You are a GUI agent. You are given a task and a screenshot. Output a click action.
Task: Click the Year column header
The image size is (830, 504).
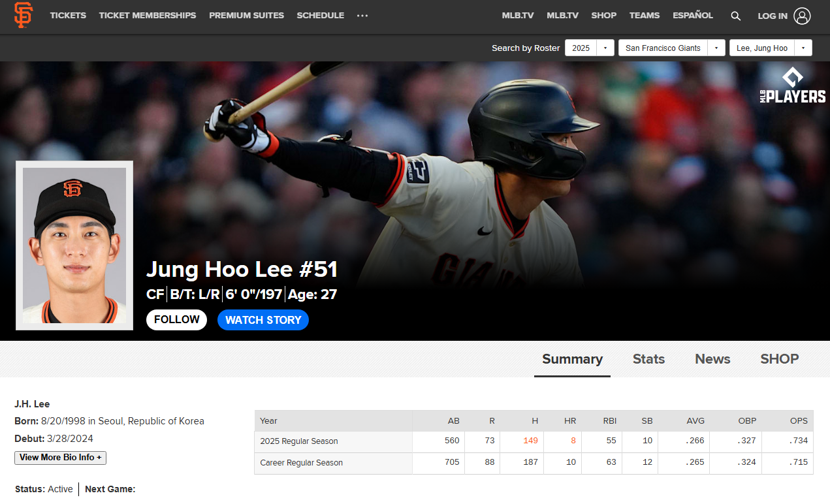(x=268, y=421)
